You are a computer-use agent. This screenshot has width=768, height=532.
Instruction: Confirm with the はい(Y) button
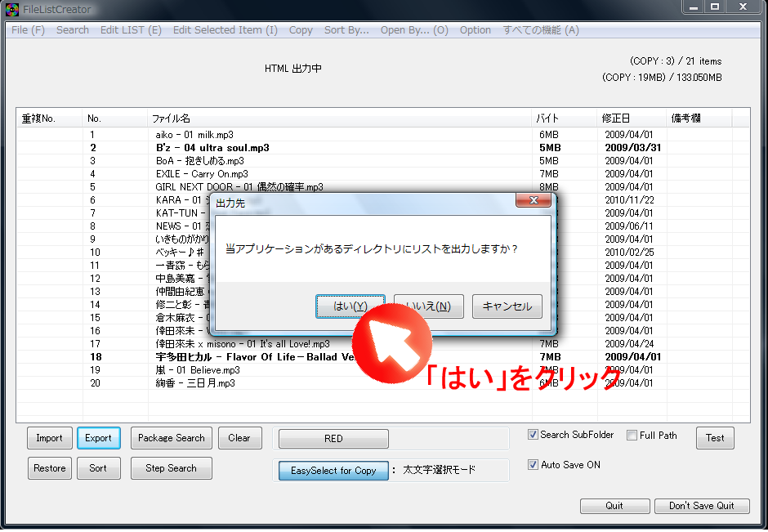coord(351,306)
